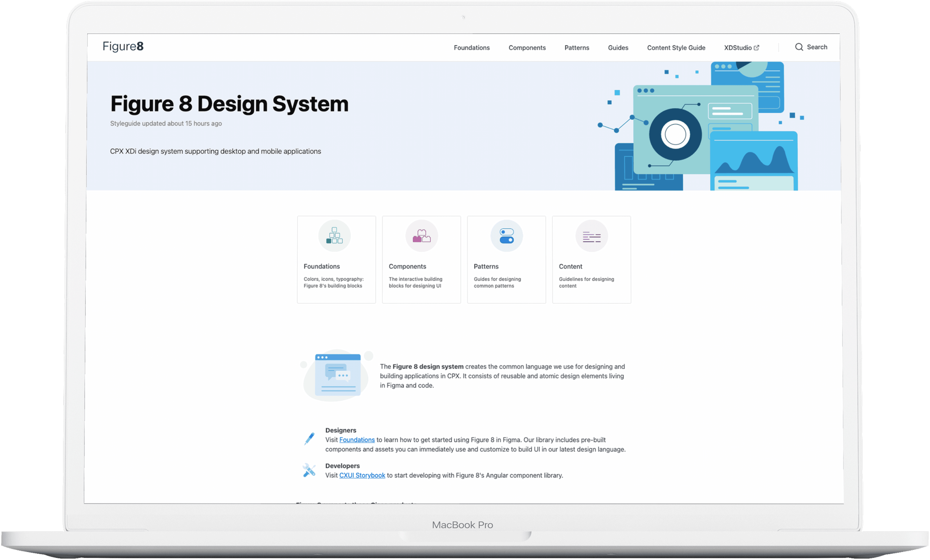
Task: Click the Patterns toggle switches icon
Action: [507, 236]
